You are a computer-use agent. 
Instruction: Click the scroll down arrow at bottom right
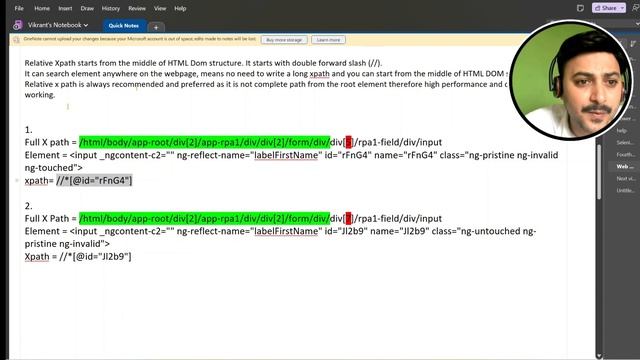tap(599, 356)
